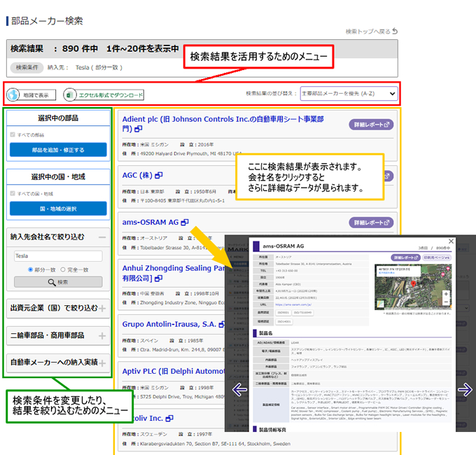Click the globe map display icon
Image resolution: width=476 pixels, height=455 pixels.
point(14,94)
